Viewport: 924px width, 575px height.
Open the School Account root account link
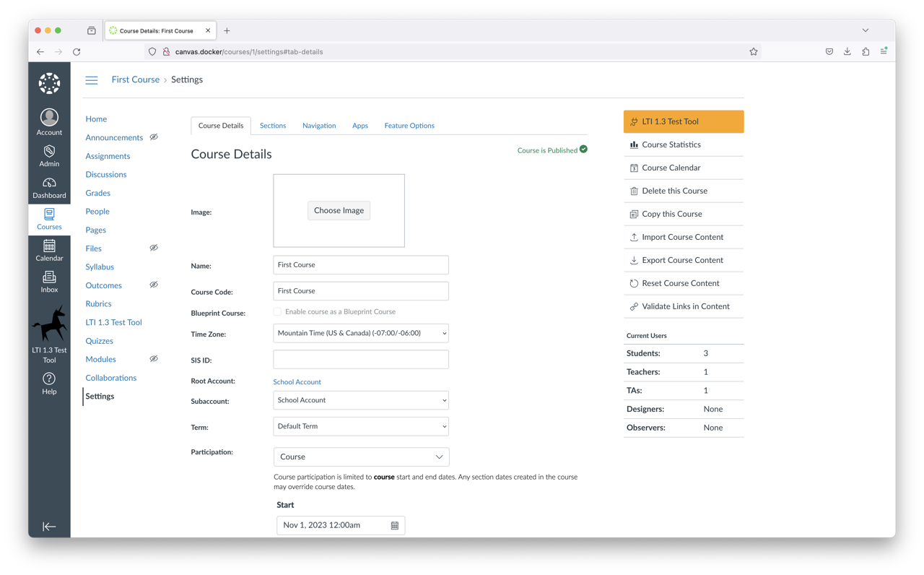click(x=297, y=381)
